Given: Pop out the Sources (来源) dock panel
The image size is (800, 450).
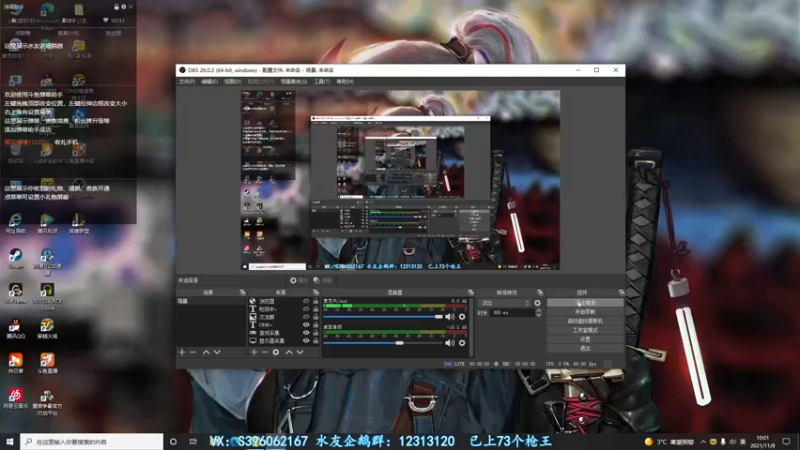Looking at the screenshot, I should click(x=315, y=292).
